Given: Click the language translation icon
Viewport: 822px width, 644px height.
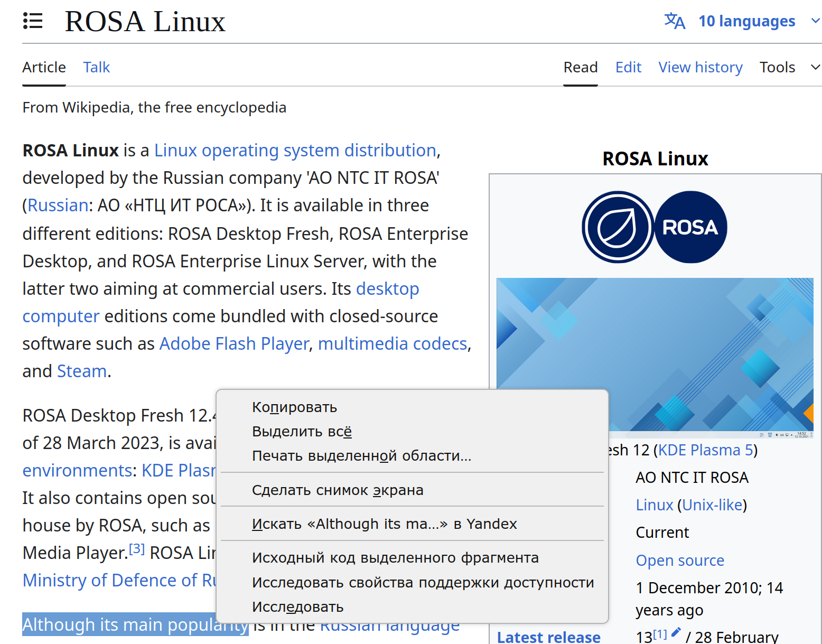Looking at the screenshot, I should click(675, 21).
